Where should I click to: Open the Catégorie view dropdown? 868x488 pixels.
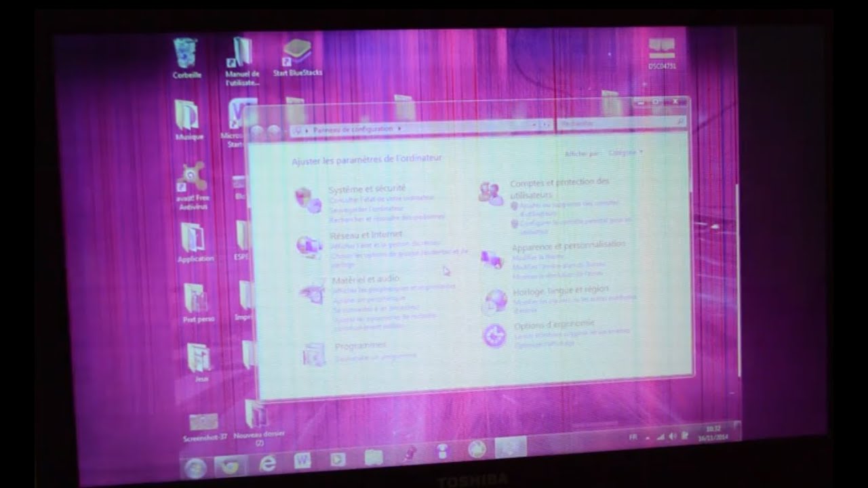point(625,153)
